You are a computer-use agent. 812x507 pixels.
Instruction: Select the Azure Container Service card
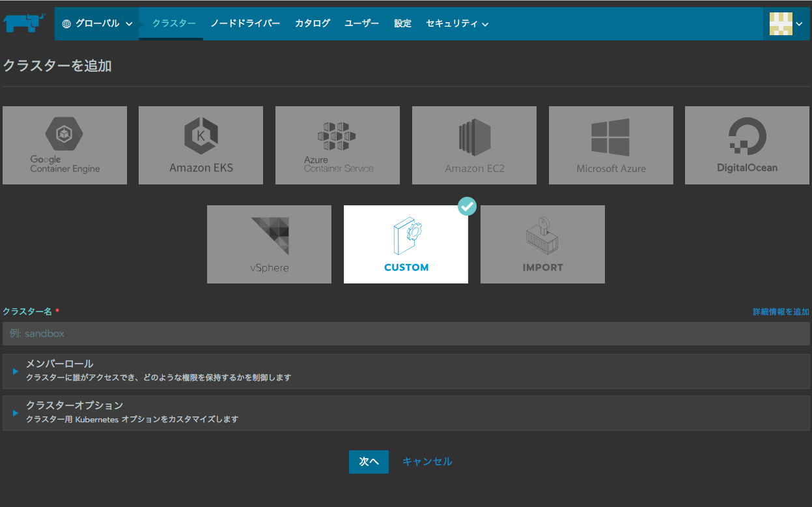point(337,145)
